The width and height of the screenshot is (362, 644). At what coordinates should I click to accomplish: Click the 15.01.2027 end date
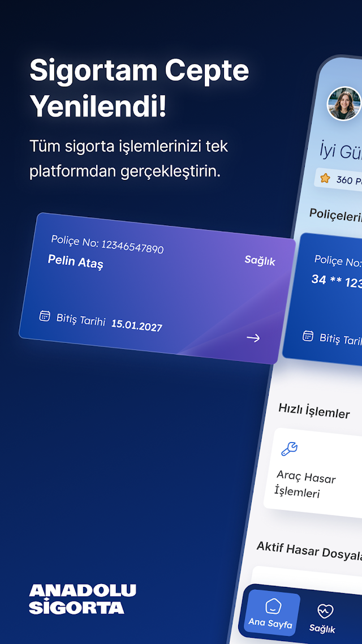(x=137, y=325)
